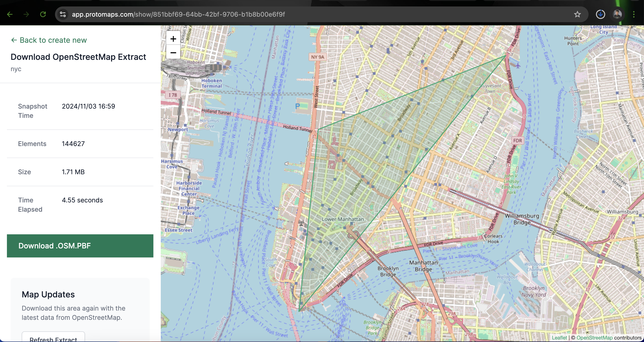The width and height of the screenshot is (644, 342).
Task: Reload the current page
Action: pyautogui.click(x=43, y=14)
